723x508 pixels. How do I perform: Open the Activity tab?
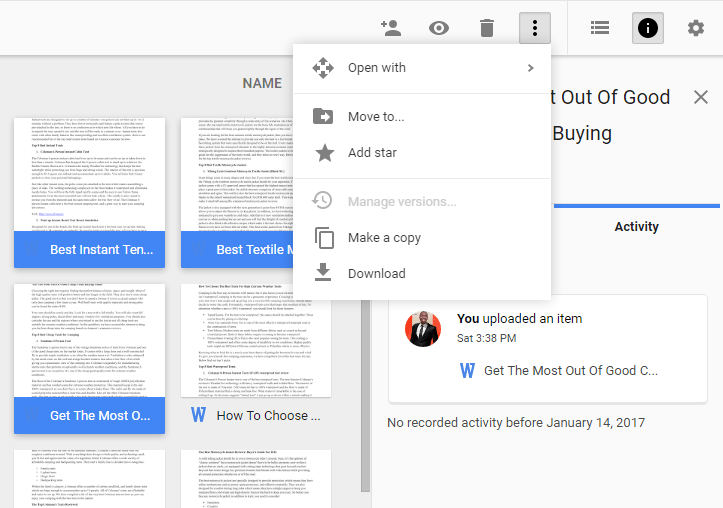[x=636, y=227]
